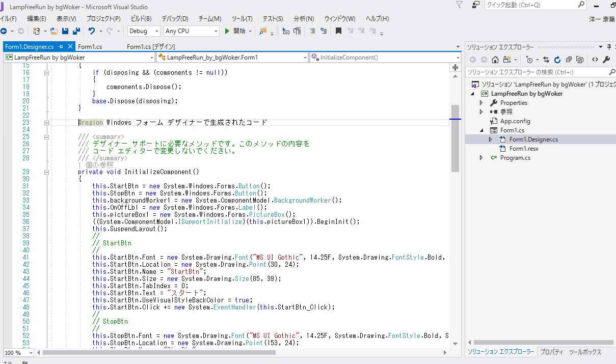Click the pin on Form1.Designer.cs tab

pos(61,47)
